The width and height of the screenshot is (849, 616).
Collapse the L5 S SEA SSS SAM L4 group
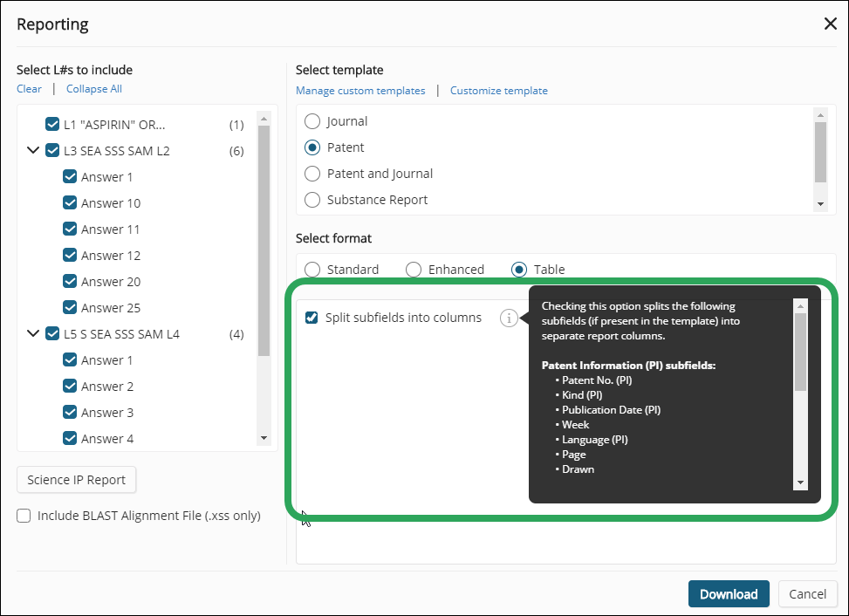34,334
